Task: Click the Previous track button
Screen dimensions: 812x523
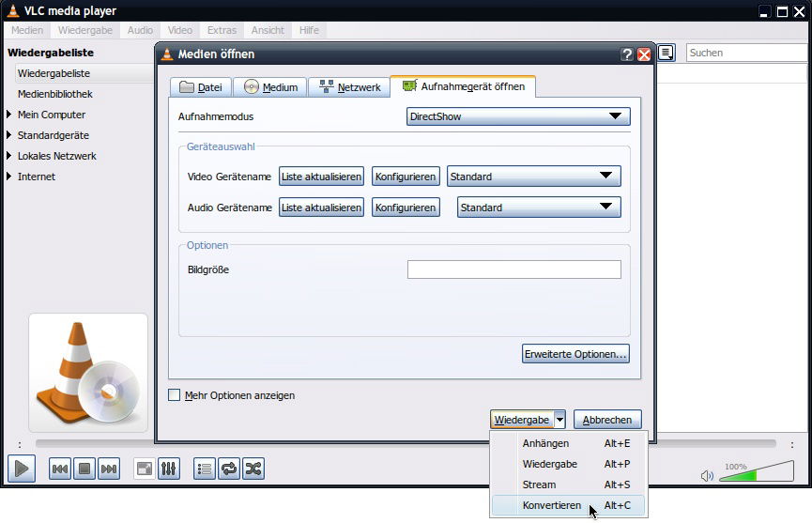Action: (60, 469)
